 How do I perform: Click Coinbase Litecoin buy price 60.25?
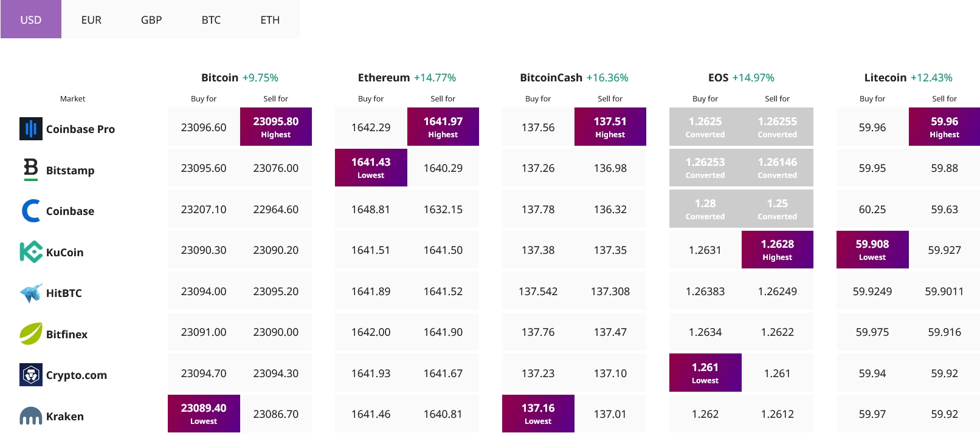click(872, 209)
